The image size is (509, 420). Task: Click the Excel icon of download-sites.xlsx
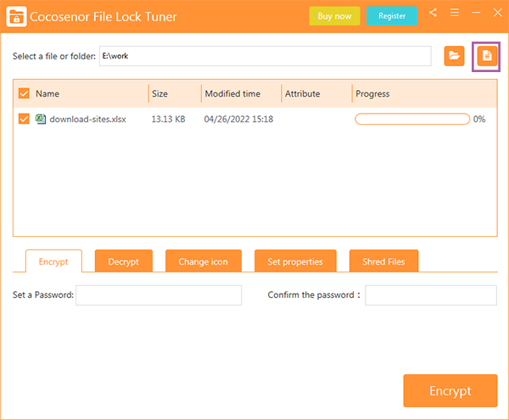coord(41,119)
